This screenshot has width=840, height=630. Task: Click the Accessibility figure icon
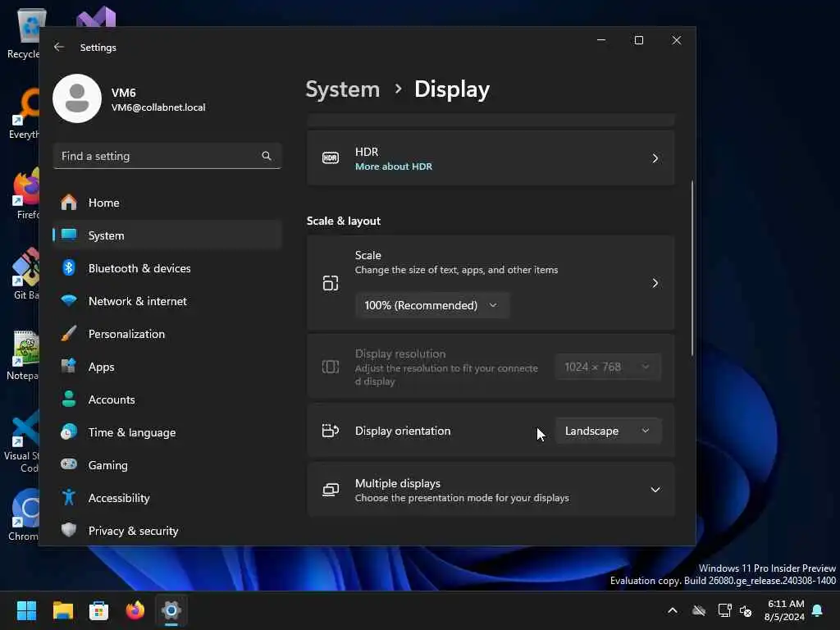point(69,497)
